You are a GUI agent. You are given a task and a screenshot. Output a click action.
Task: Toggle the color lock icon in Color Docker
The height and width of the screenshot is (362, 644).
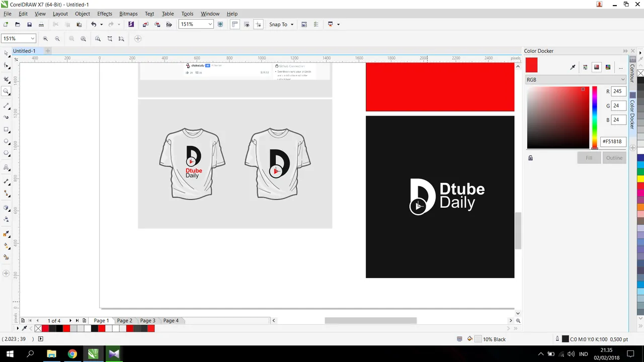[x=530, y=158]
